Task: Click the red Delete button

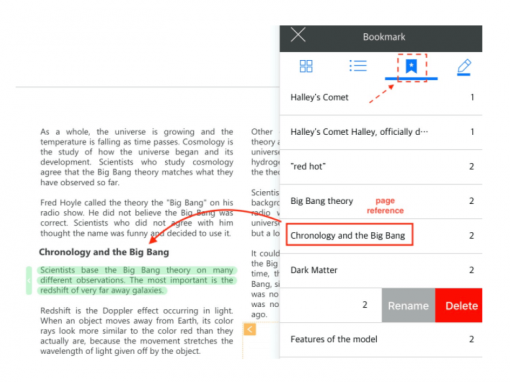Action: pyautogui.click(x=459, y=305)
